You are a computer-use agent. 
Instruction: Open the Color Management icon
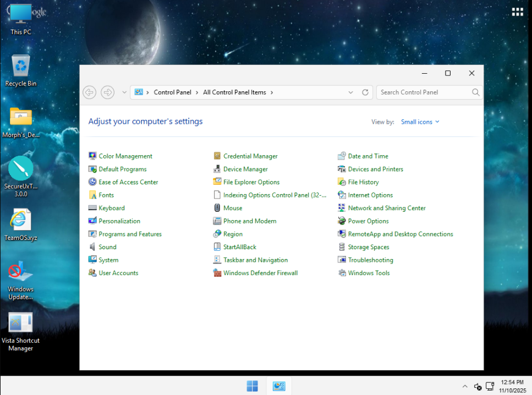pyautogui.click(x=92, y=156)
